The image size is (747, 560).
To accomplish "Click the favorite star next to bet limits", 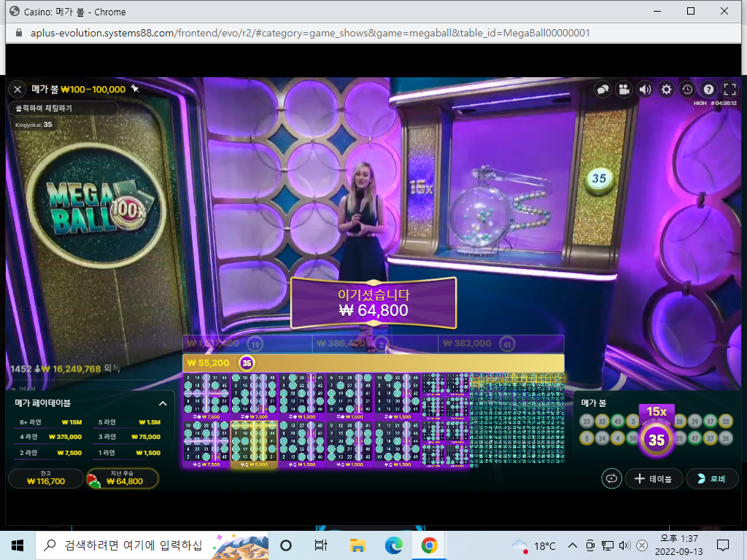I will tap(135, 88).
